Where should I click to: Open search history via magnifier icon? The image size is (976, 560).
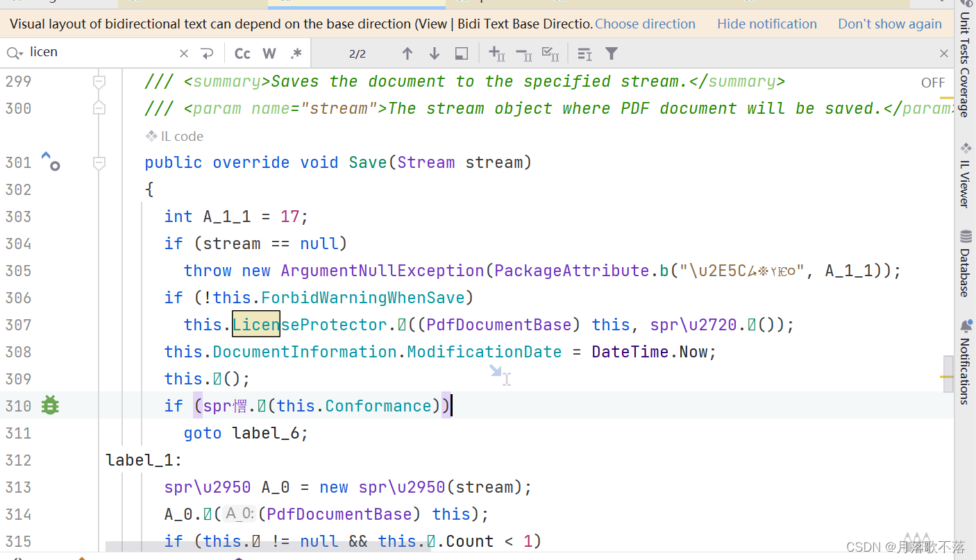click(x=14, y=53)
